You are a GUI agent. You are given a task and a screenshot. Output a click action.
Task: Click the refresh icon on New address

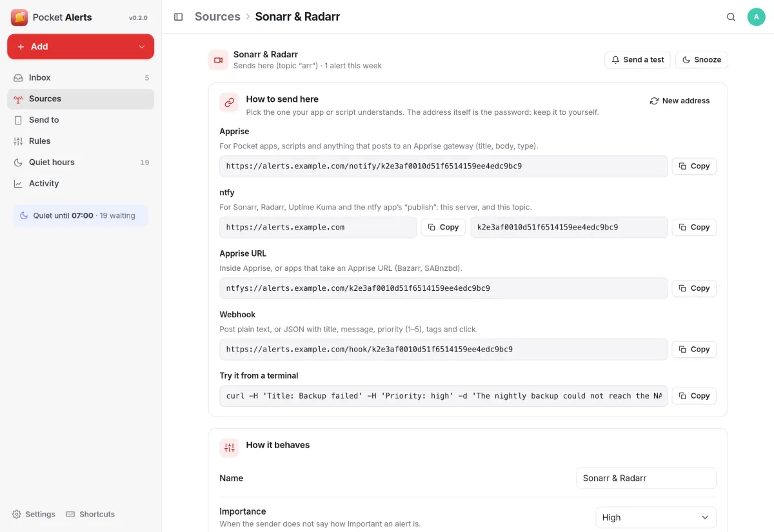[654, 101]
